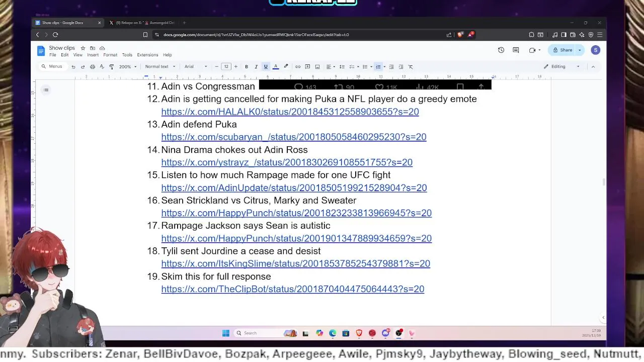Collapse the toolbar with the chevron
Image resolution: width=644 pixels, height=362 pixels.
coord(593,66)
